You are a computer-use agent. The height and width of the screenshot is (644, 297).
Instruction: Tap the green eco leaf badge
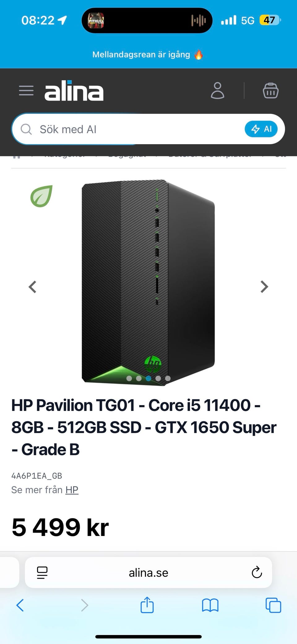point(41,196)
